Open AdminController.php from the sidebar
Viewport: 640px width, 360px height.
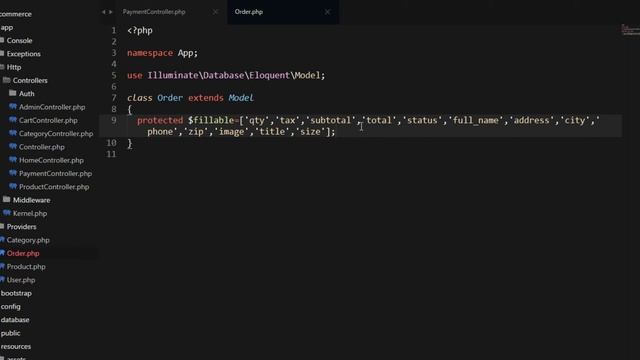coord(52,107)
